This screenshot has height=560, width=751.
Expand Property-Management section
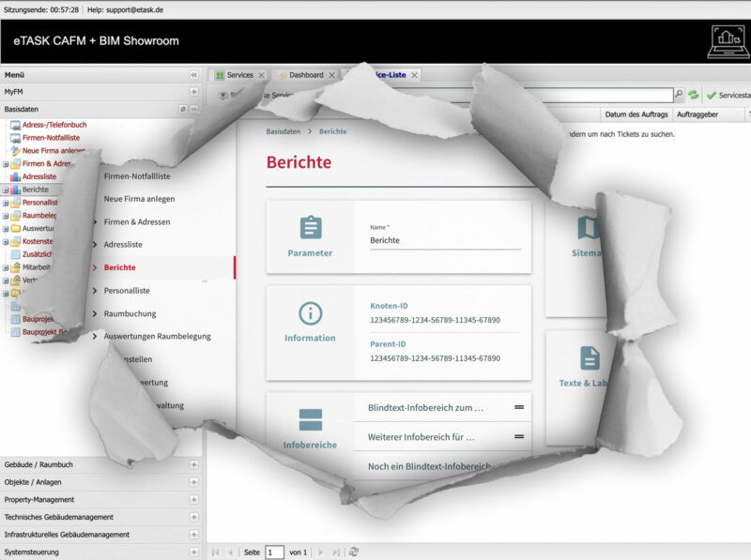[193, 500]
